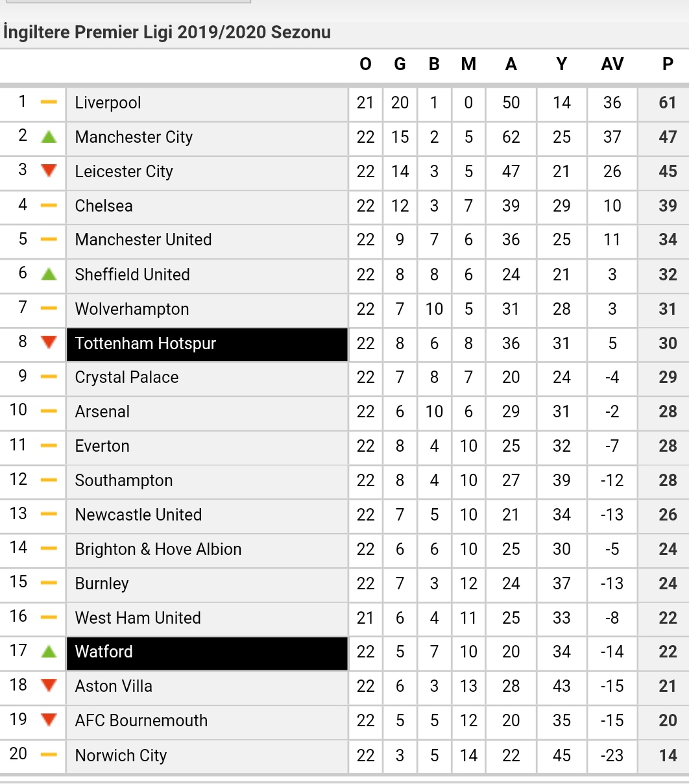Image resolution: width=689 pixels, height=784 pixels.
Task: Click the green up arrow beside Sheffield United
Action: point(49,274)
